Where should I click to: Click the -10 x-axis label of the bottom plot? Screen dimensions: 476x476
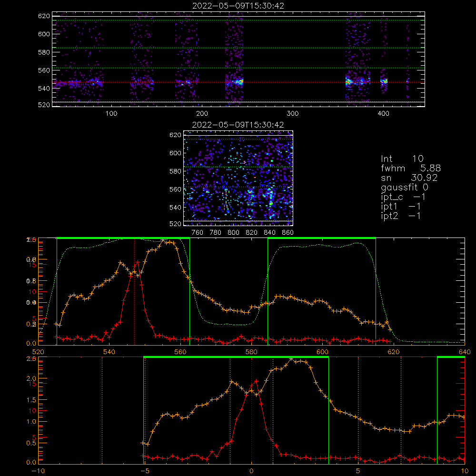(38, 471)
